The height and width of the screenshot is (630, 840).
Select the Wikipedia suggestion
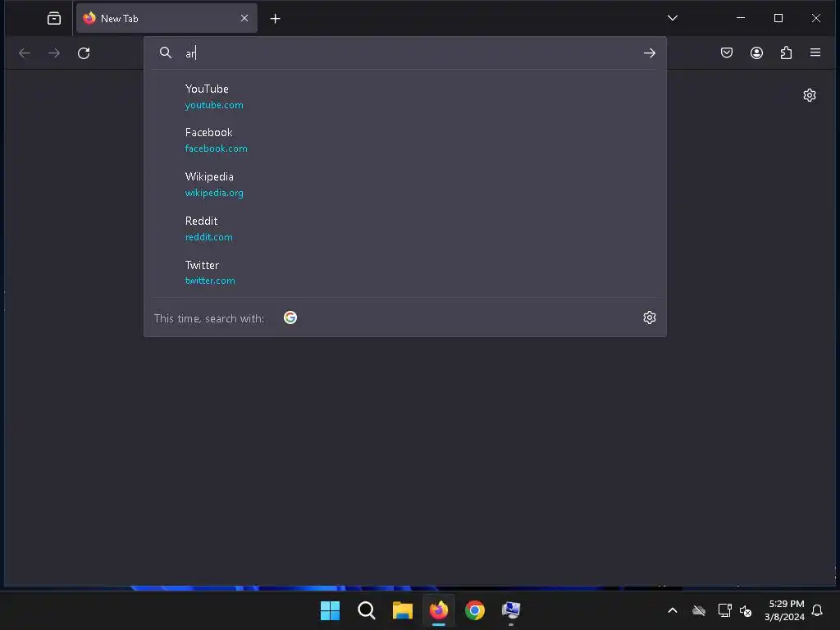tap(405, 185)
